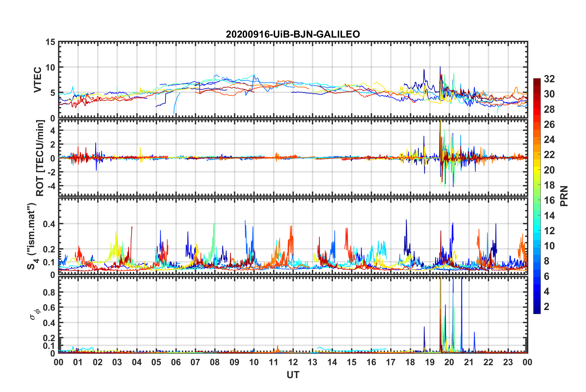Click colorbar tick value 24
The width and height of the screenshot is (586, 392).
549,140
